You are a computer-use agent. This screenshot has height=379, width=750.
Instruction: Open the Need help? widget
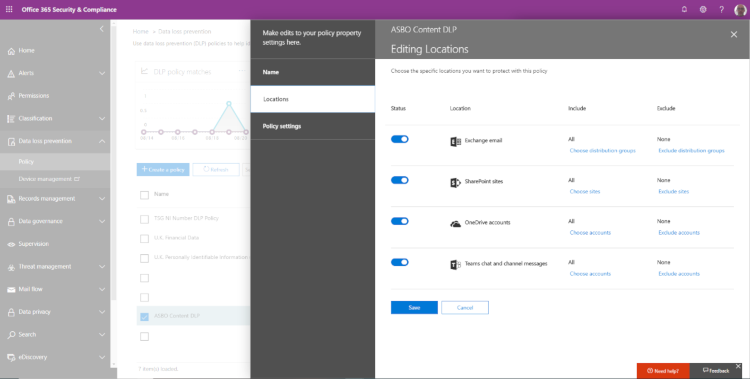click(663, 371)
